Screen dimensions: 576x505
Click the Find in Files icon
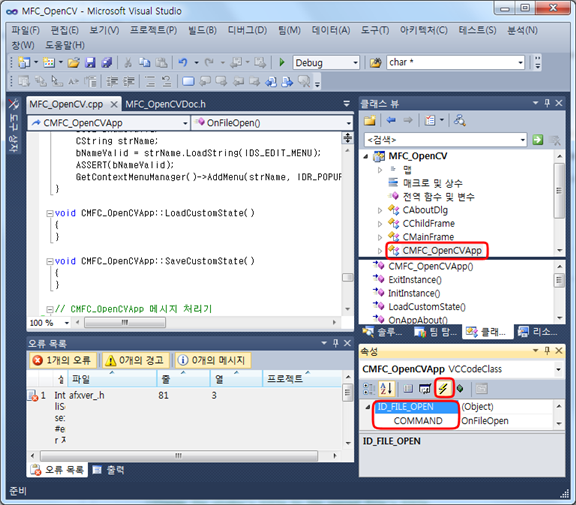point(375,63)
